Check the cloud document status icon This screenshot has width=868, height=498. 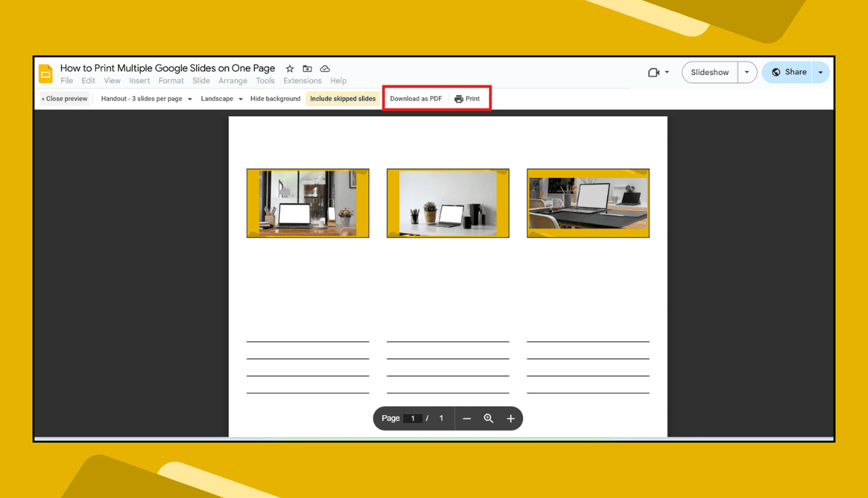tap(325, 68)
